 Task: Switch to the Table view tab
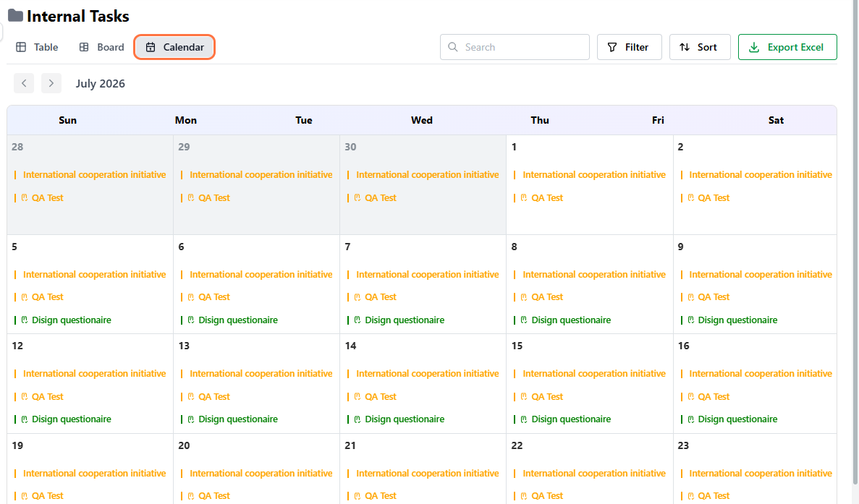[37, 47]
